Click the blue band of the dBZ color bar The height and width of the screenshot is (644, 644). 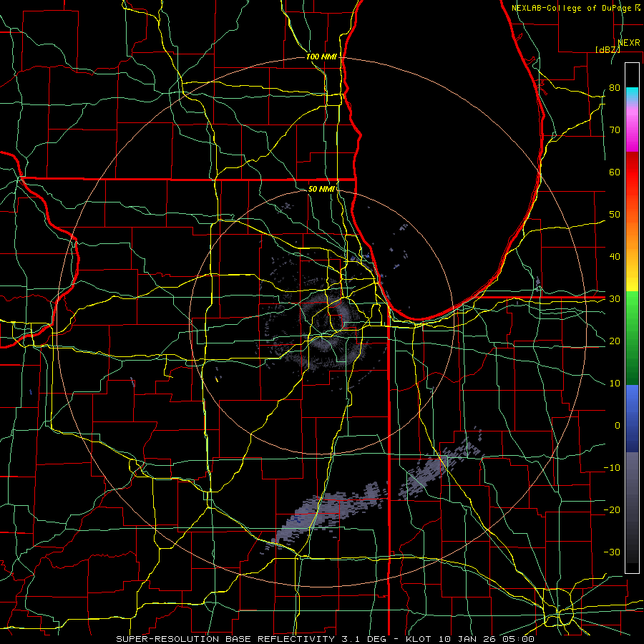point(632,418)
